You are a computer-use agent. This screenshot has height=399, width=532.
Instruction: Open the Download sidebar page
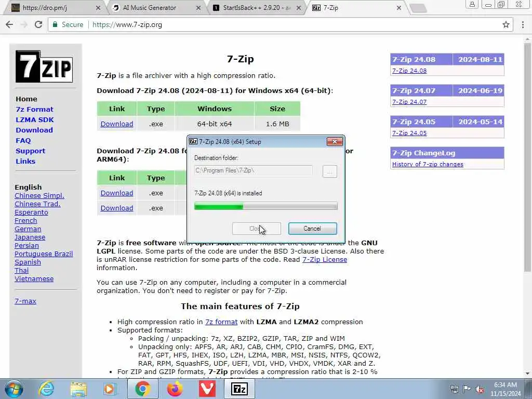(x=34, y=130)
